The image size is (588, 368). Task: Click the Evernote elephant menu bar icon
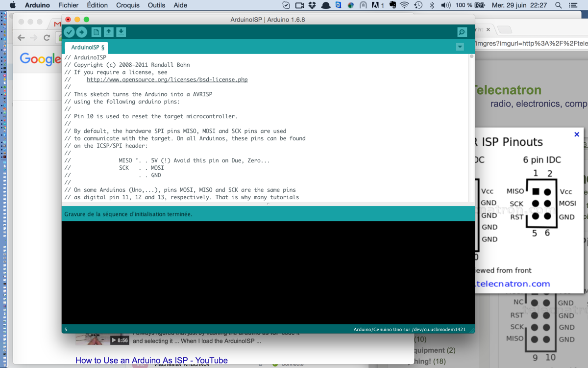392,5
